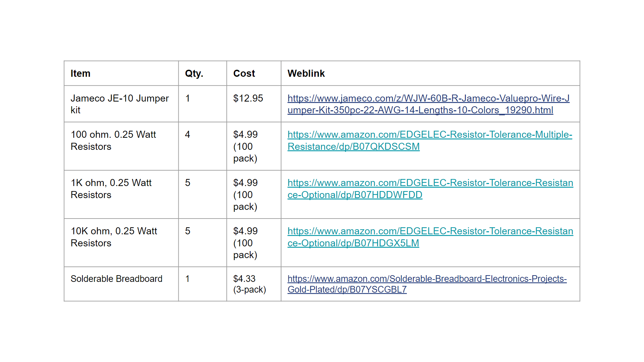Select the Solderable Breadboard item cell
Viewport: 644px width, 362px height.
pos(116,279)
